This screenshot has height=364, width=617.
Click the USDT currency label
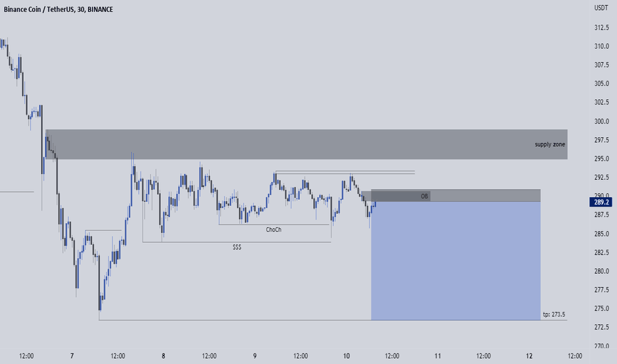coord(601,8)
